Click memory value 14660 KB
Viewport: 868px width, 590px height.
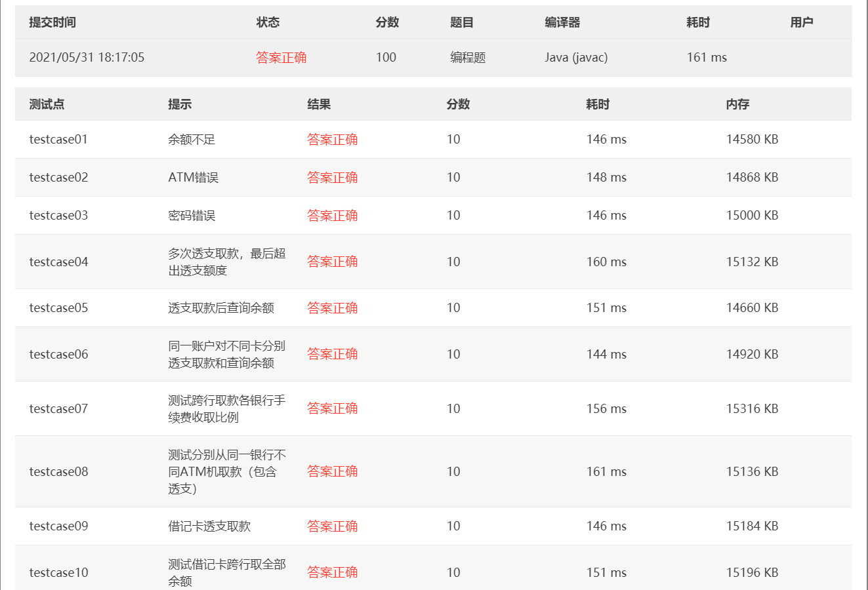(752, 308)
